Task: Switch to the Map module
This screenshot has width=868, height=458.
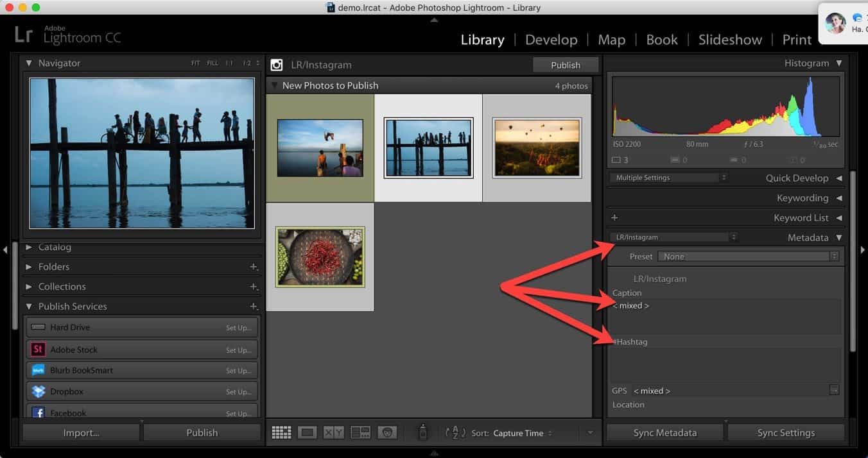Action: [612, 40]
